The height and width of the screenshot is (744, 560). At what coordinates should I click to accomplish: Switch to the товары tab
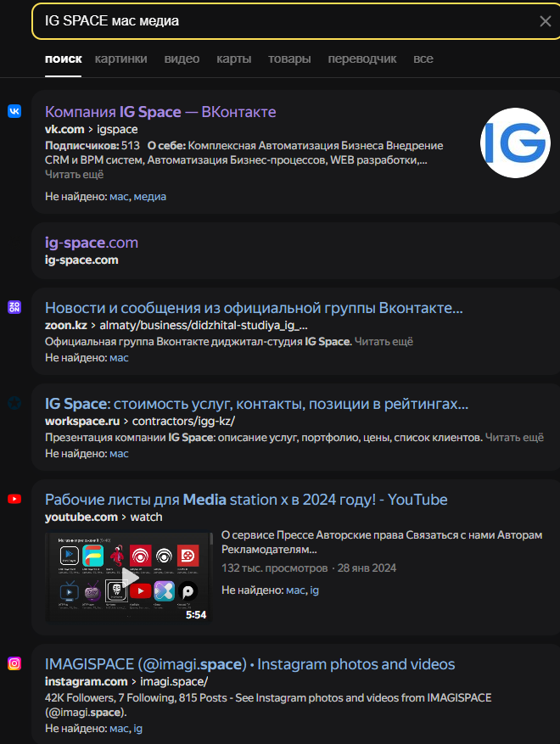pos(289,59)
